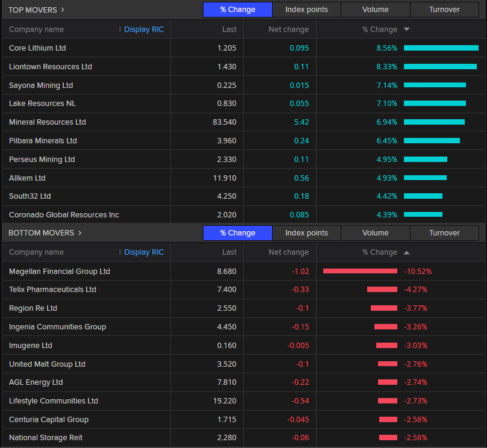Open Centuria Capital Group company
Screen dimensions: 487x448
pos(49,420)
